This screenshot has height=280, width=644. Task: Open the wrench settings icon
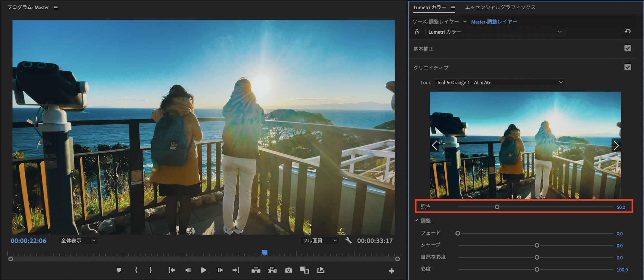click(x=348, y=240)
